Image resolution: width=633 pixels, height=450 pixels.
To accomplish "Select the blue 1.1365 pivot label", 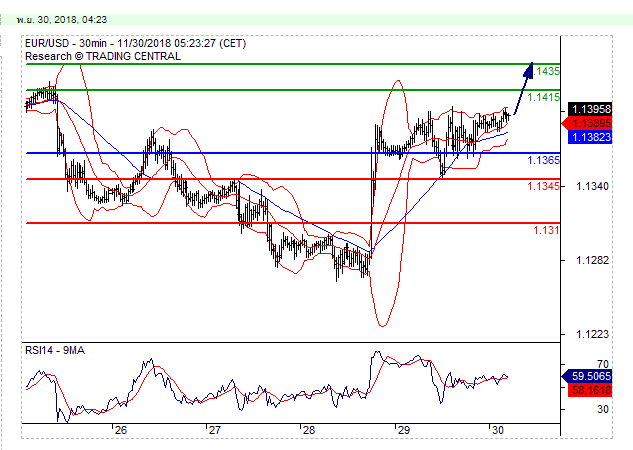I will (x=543, y=160).
